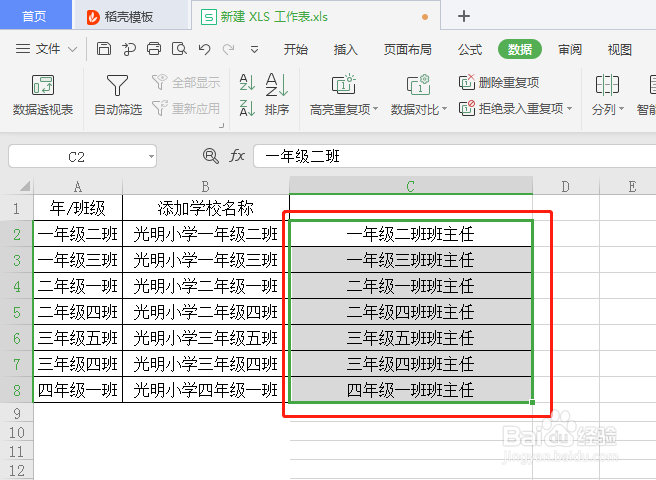The height and width of the screenshot is (480, 656).
Task: Select column B header
Action: pos(205,186)
